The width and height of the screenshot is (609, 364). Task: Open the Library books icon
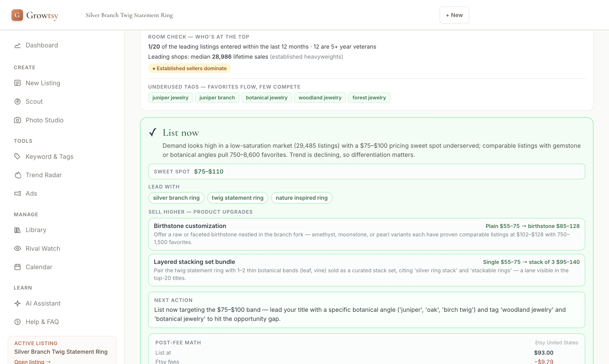(18, 230)
